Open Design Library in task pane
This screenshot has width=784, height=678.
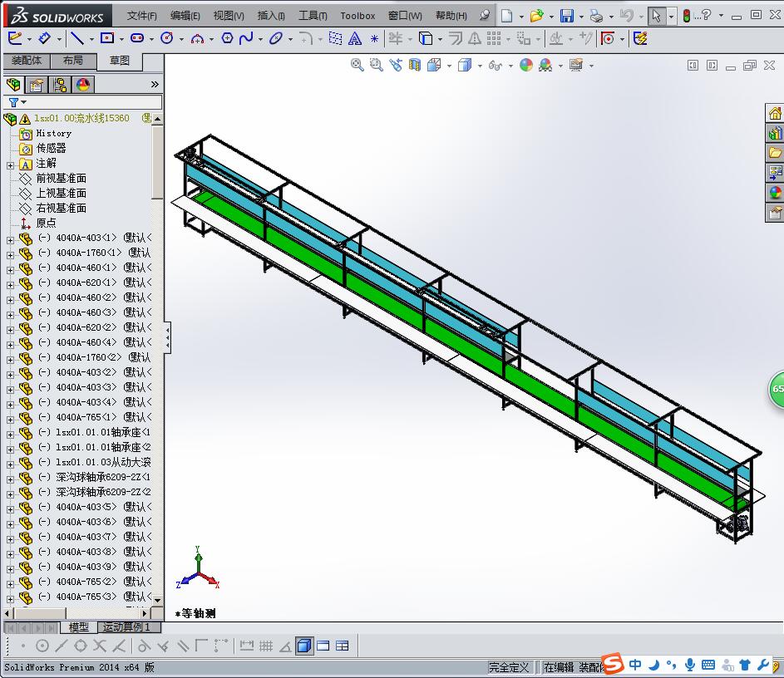point(775,133)
